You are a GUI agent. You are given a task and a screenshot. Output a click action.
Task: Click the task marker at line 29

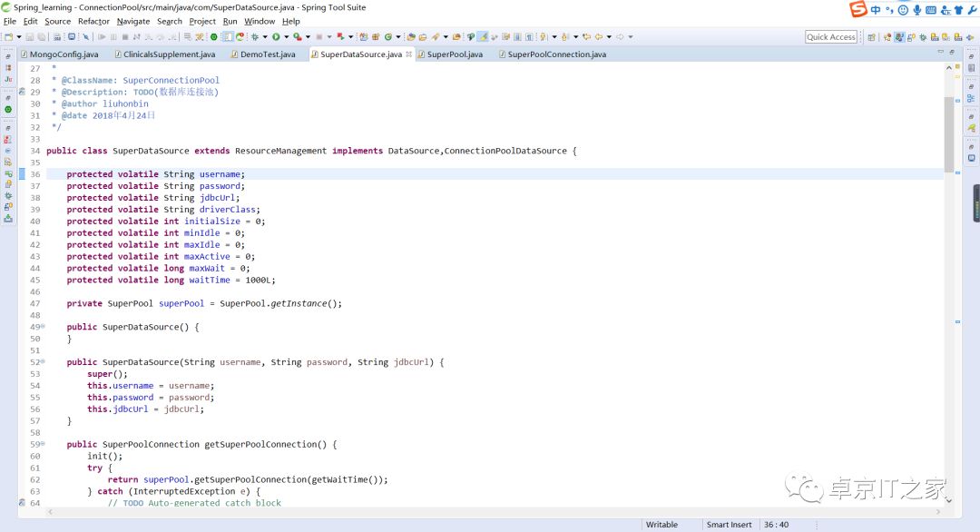tap(22, 92)
